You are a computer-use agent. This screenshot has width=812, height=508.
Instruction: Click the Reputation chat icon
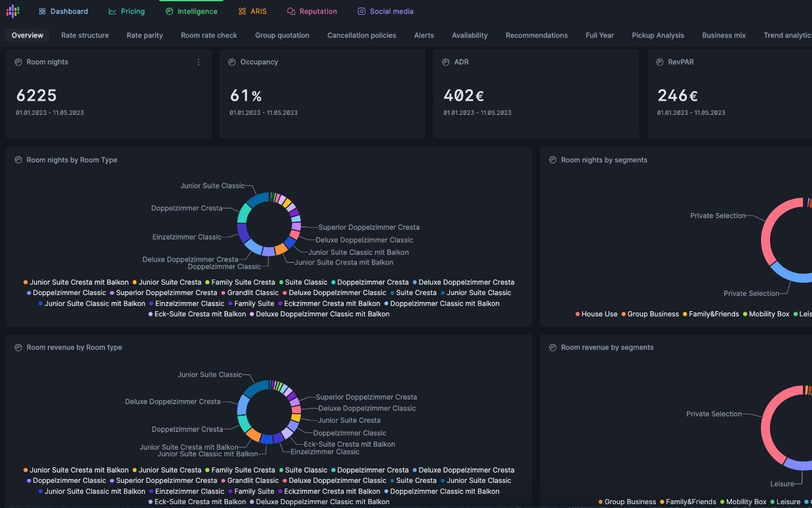tap(291, 12)
